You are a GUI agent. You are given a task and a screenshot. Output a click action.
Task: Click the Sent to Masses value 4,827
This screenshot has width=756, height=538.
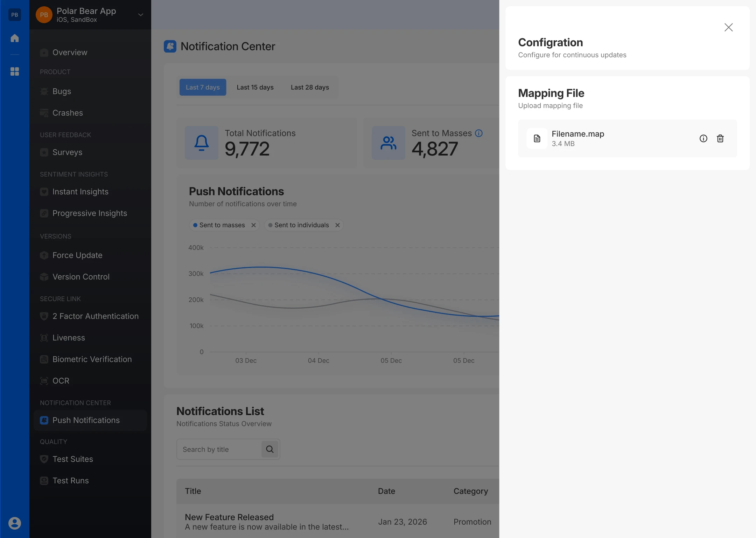435,149
